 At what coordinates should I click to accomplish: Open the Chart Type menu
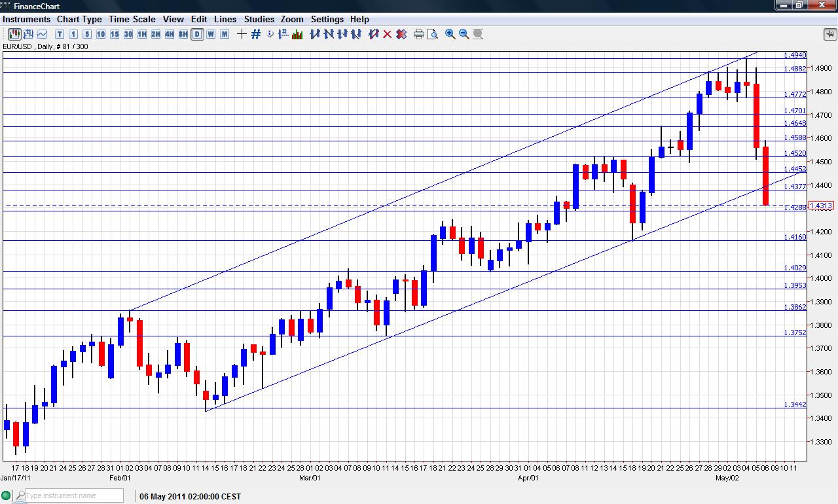79,19
